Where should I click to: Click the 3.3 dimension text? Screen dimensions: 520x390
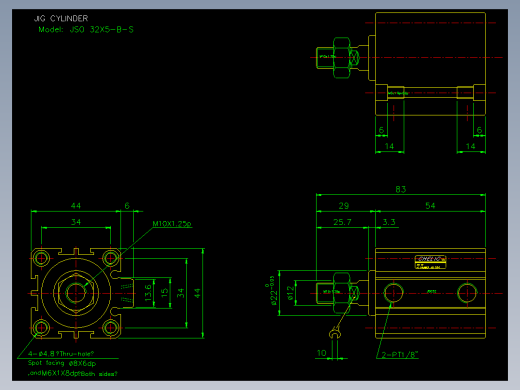(389, 222)
